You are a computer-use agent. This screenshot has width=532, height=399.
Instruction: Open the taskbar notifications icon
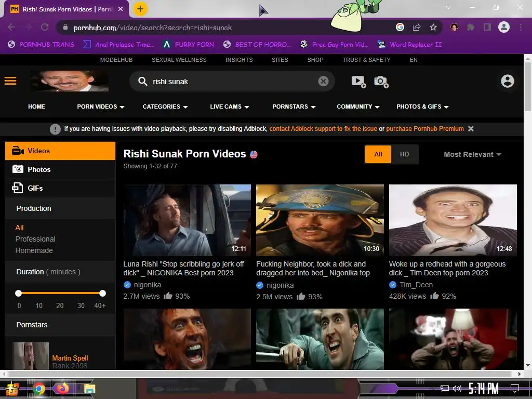515,389
